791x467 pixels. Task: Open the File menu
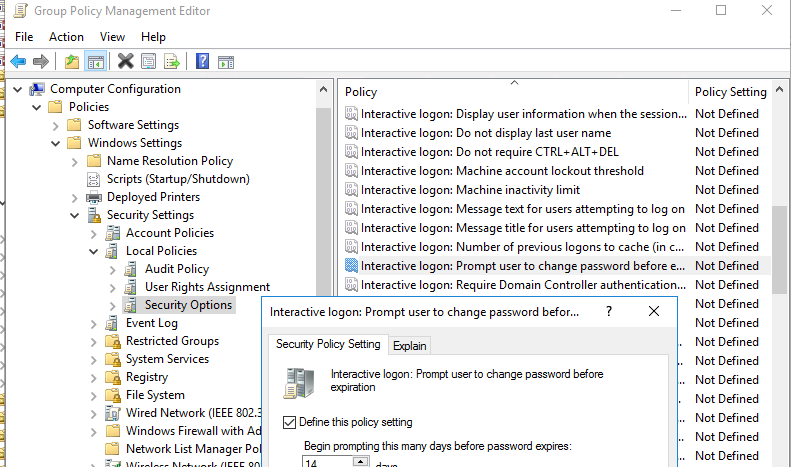pos(24,37)
